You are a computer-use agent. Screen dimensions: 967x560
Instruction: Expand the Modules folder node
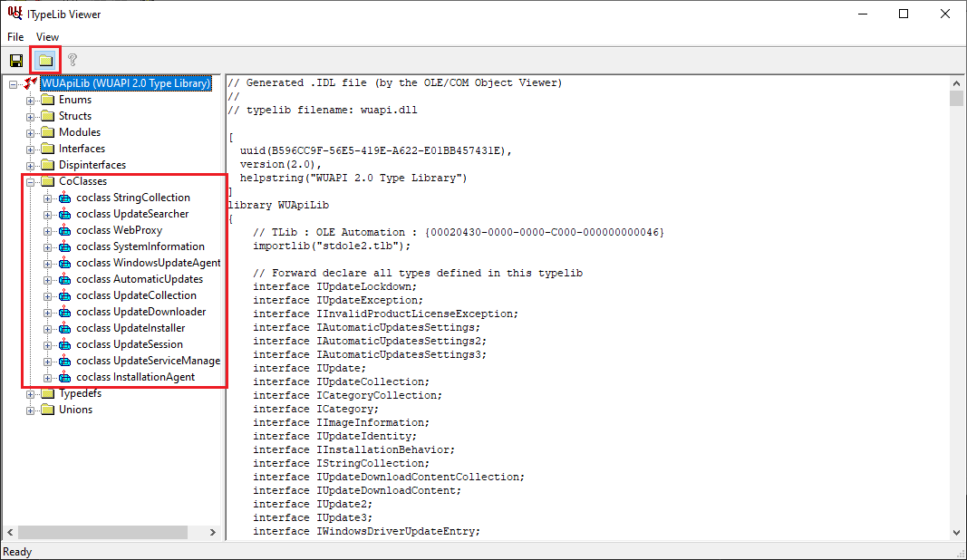point(30,133)
